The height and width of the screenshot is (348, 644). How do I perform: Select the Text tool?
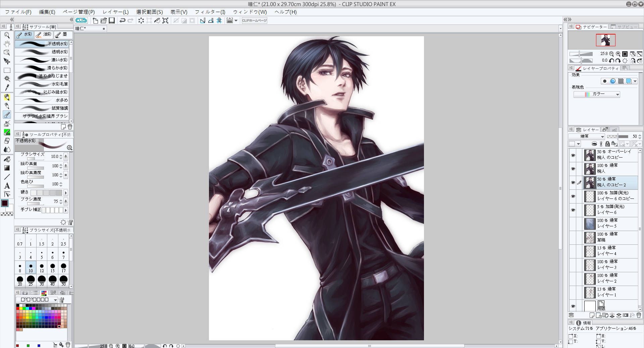click(x=7, y=186)
